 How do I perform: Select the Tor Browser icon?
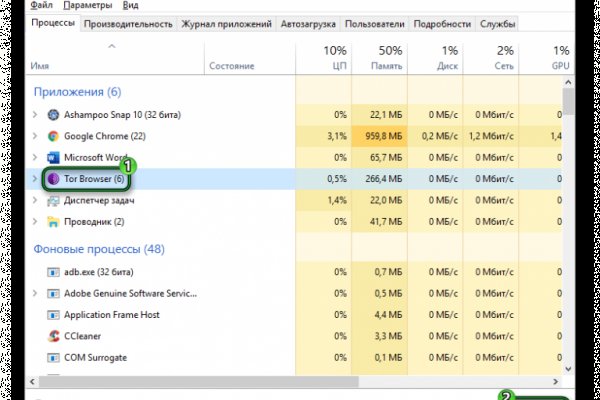(x=54, y=179)
